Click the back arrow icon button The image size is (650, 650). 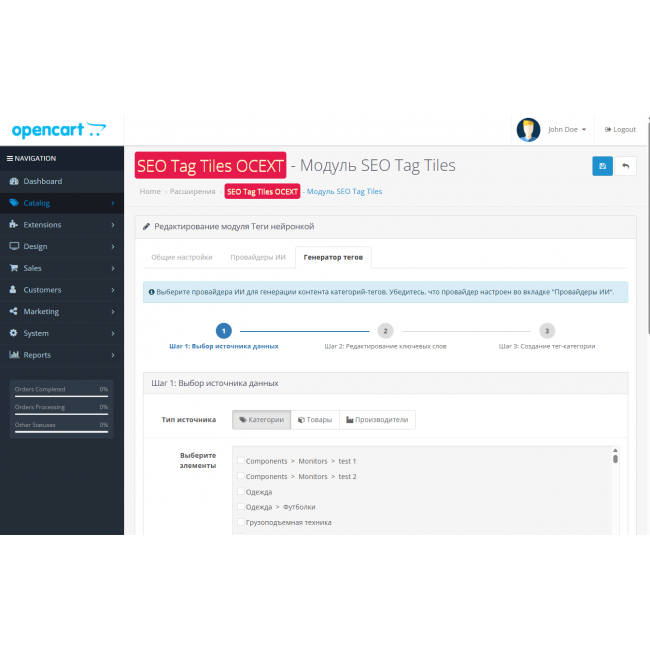click(625, 166)
